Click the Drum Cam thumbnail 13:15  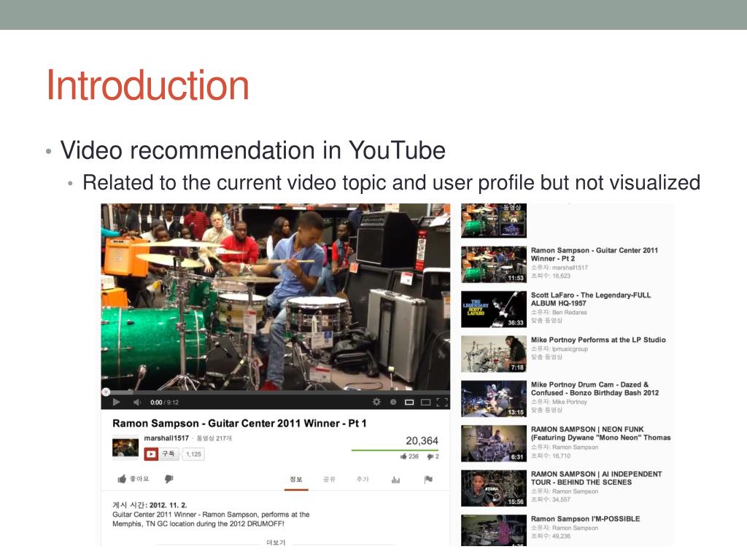click(x=494, y=399)
